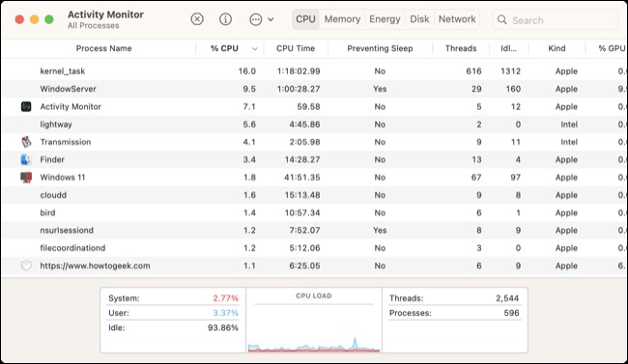
Task: Click the shield icon beside howtogeek.com
Action: pos(26,266)
